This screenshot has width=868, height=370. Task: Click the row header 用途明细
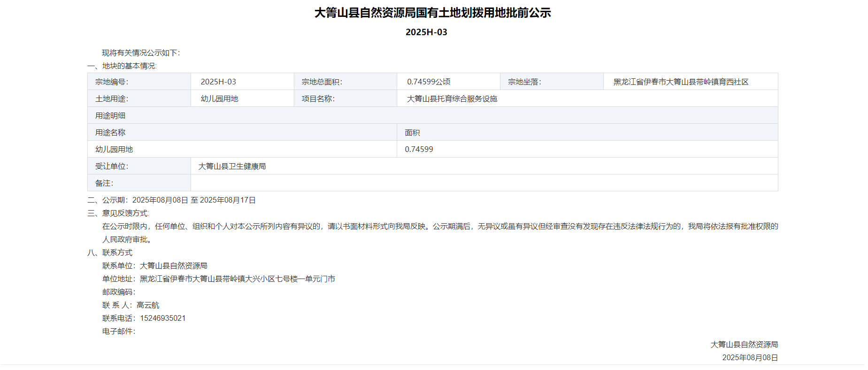click(433, 115)
